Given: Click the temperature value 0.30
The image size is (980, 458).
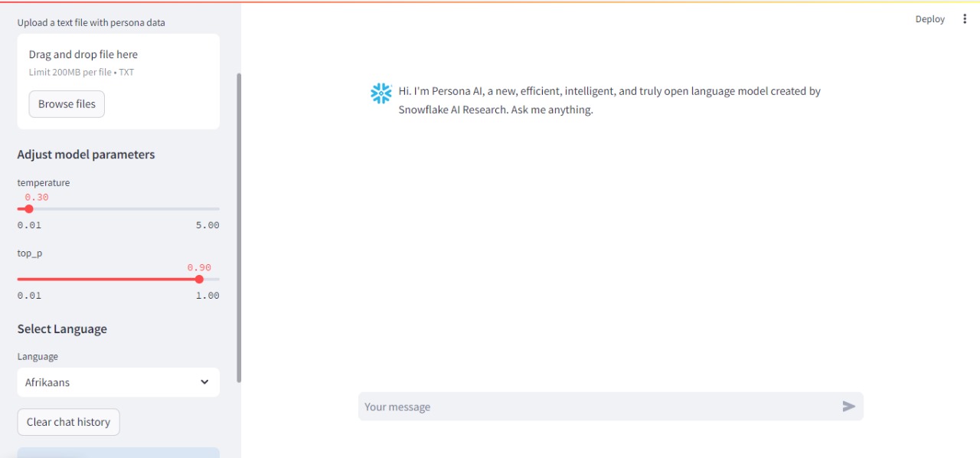Looking at the screenshot, I should [37, 197].
